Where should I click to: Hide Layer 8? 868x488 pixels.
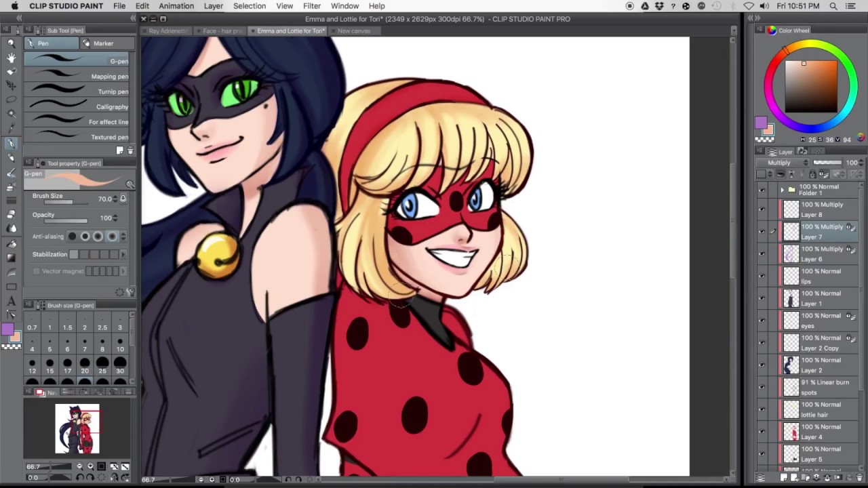tap(762, 209)
